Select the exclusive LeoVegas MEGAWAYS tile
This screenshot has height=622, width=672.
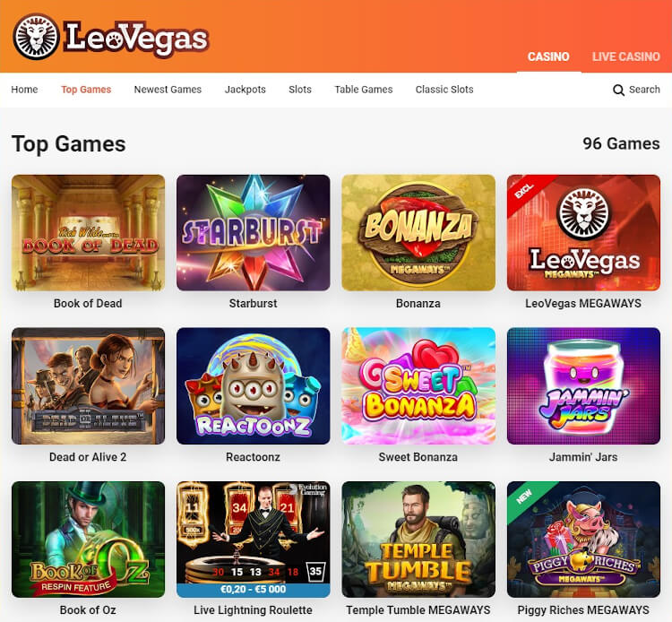tap(583, 233)
